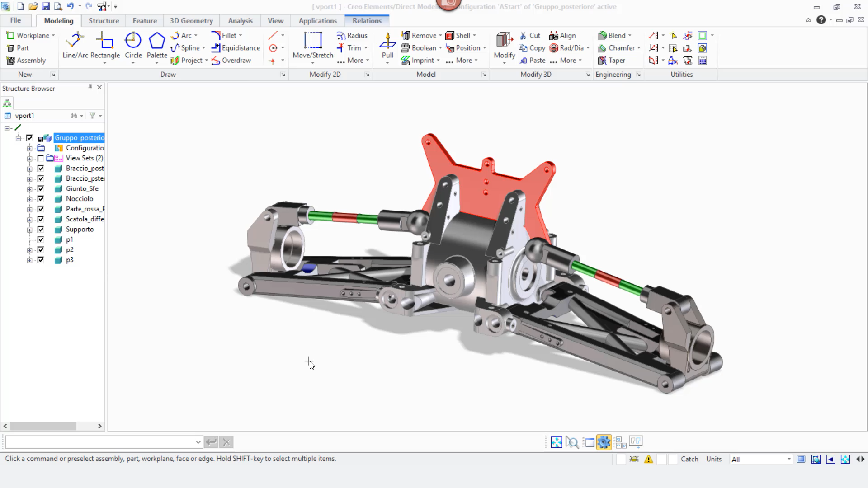Viewport: 868px width, 488px height.
Task: Select the Parte_rossa_F tree item
Action: [x=85, y=209]
